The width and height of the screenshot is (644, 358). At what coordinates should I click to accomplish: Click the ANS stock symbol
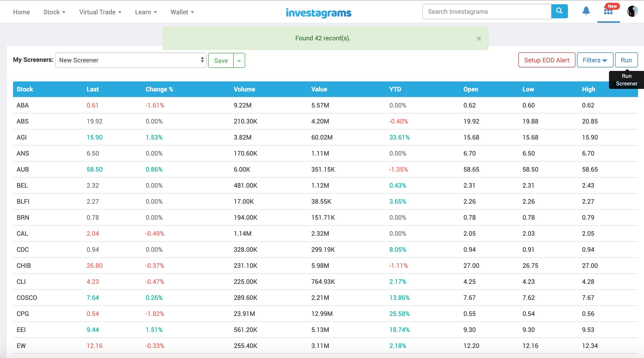pos(23,153)
